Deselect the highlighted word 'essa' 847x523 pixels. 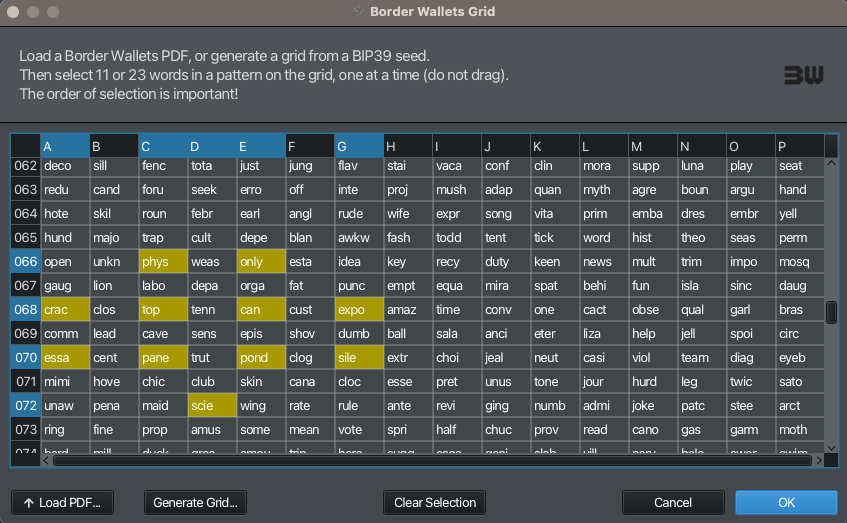click(65, 358)
